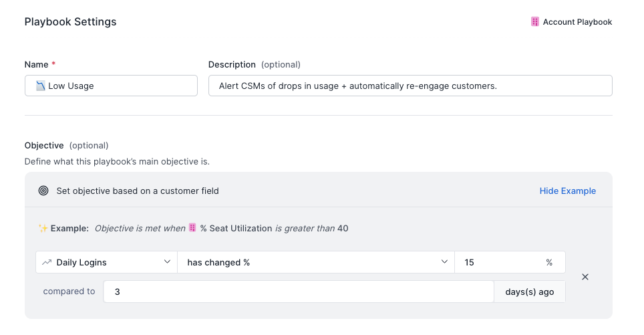Viewport: 644px width, 335px height.
Task: Click the Account Playbook label
Action: coord(577,22)
